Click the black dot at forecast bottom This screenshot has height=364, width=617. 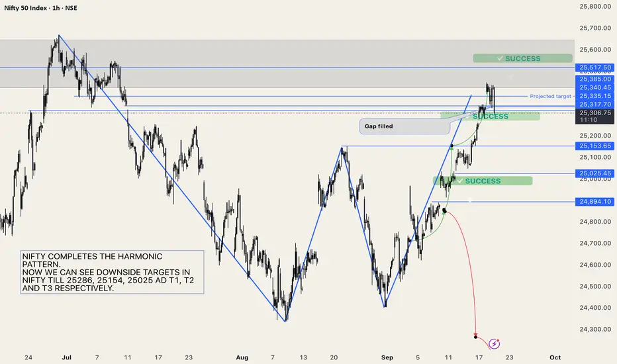point(476,337)
